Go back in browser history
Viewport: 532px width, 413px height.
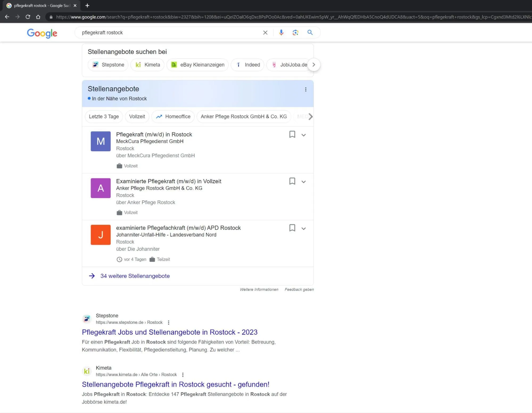click(x=7, y=17)
